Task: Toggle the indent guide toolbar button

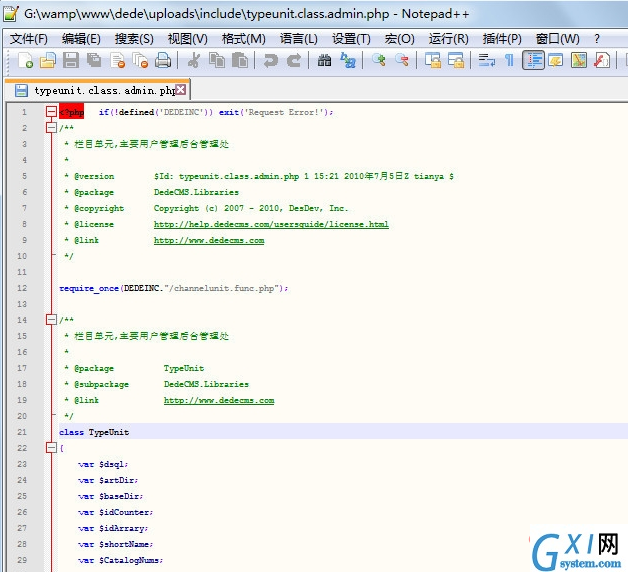Action: click(x=533, y=60)
